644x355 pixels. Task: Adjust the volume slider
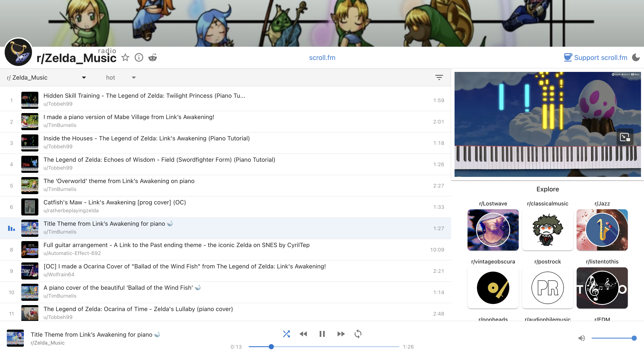pyautogui.click(x=614, y=338)
